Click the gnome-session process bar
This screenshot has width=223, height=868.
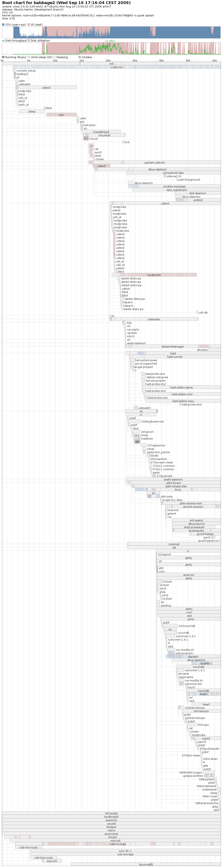tap(193, 507)
